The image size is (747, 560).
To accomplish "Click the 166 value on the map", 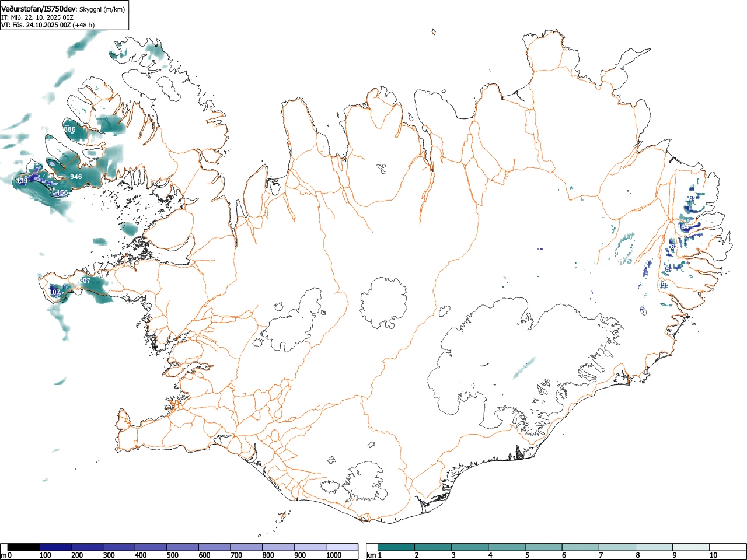I will (x=62, y=192).
